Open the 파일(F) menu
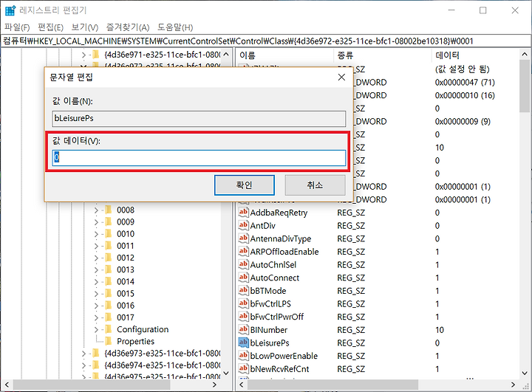532x392 pixels. point(17,27)
